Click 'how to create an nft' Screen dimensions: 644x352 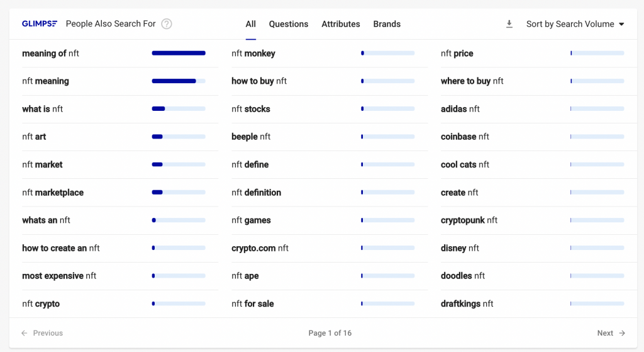61,248
